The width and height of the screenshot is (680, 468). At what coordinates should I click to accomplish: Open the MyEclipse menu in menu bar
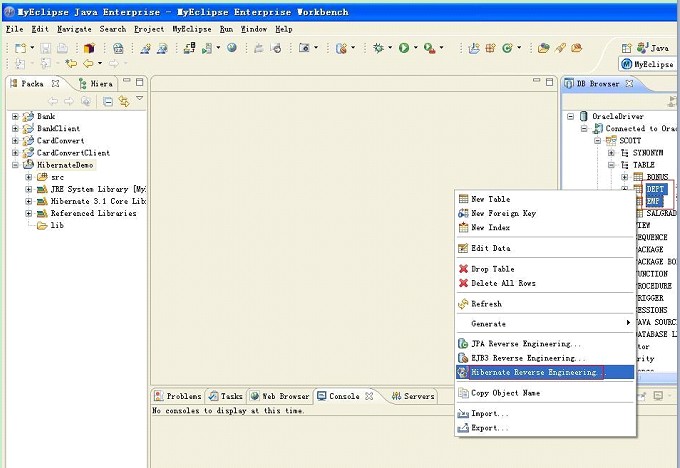pos(191,29)
